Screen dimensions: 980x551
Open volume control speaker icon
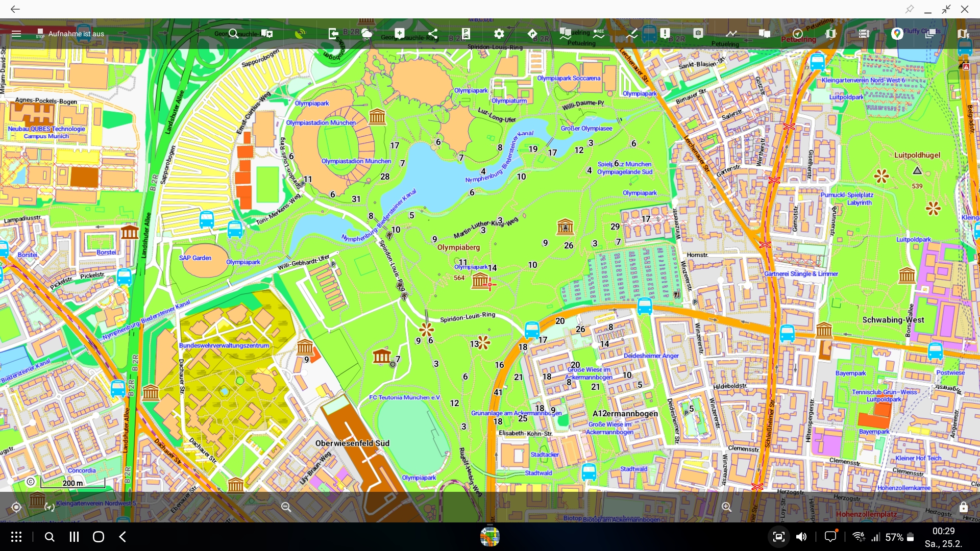tap(802, 537)
